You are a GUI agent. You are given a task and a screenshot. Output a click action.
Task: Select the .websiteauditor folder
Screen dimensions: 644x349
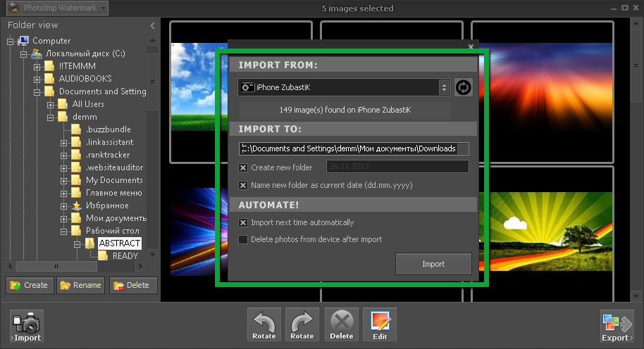tap(115, 167)
